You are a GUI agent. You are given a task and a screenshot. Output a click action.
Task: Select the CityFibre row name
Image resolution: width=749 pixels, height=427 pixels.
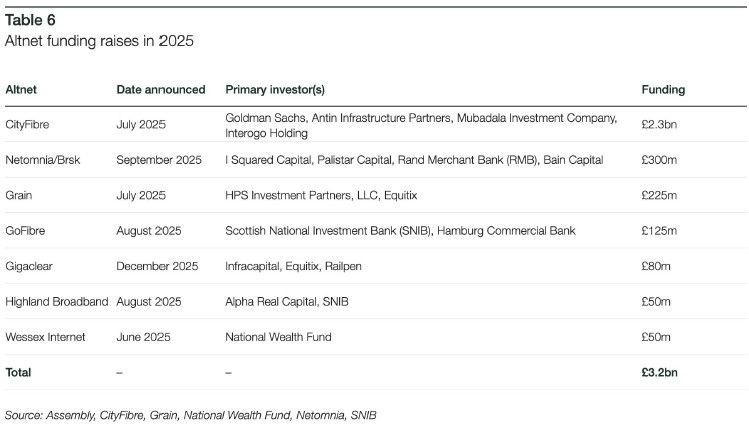coord(30,125)
